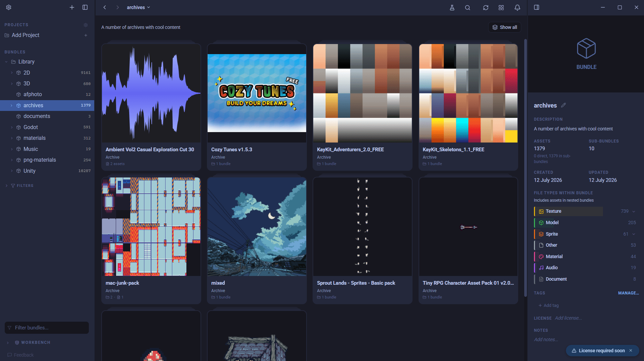Click the Projects section gear icon

(x=85, y=25)
